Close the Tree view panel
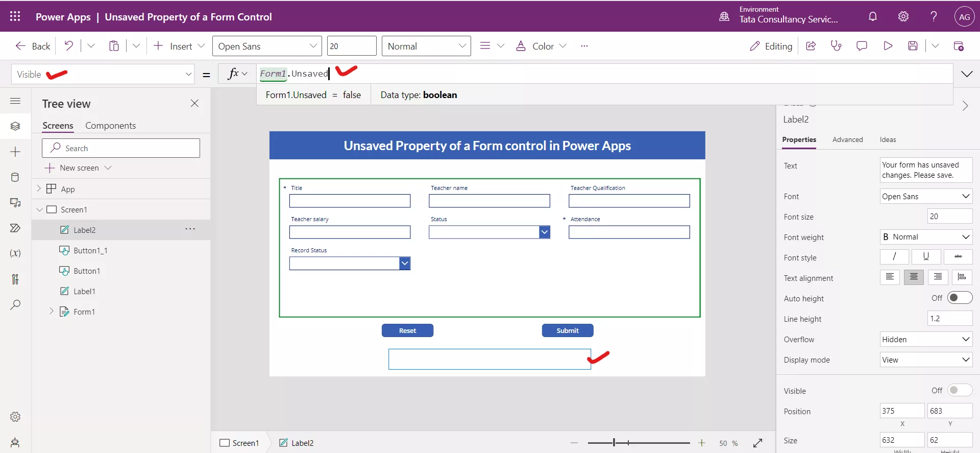 (x=194, y=103)
